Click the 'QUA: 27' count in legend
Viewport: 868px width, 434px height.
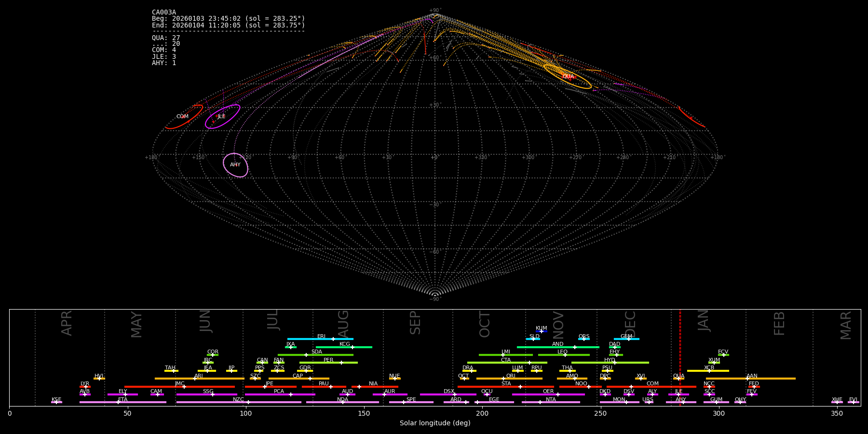pos(166,38)
